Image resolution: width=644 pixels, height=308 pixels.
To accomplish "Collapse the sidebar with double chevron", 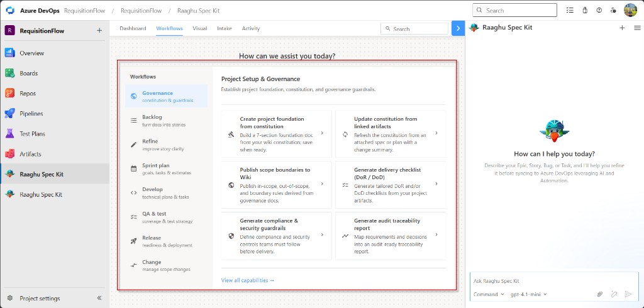I will pos(99,298).
